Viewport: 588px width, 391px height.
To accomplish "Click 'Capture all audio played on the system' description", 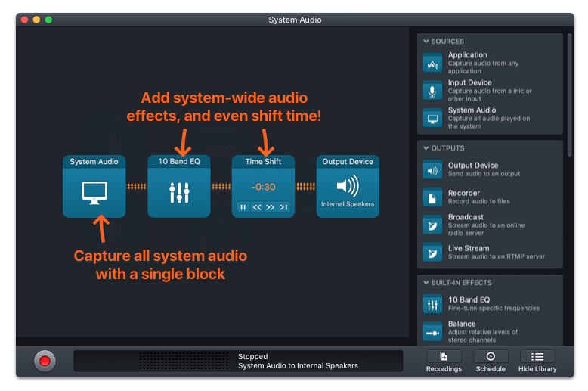I will 489,123.
